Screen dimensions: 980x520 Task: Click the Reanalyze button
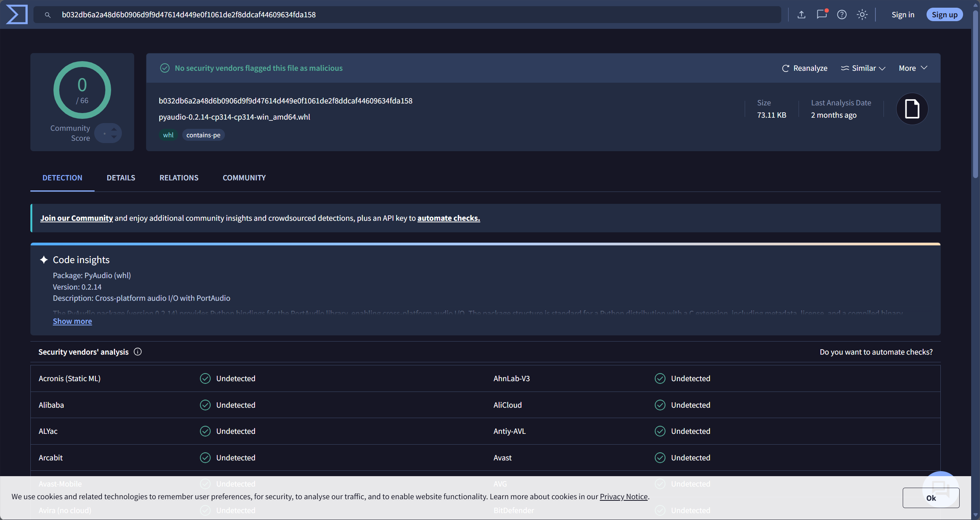(805, 68)
